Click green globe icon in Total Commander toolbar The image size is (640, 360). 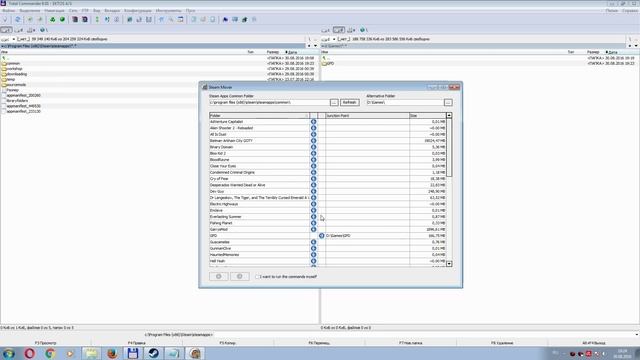click(x=62, y=19)
